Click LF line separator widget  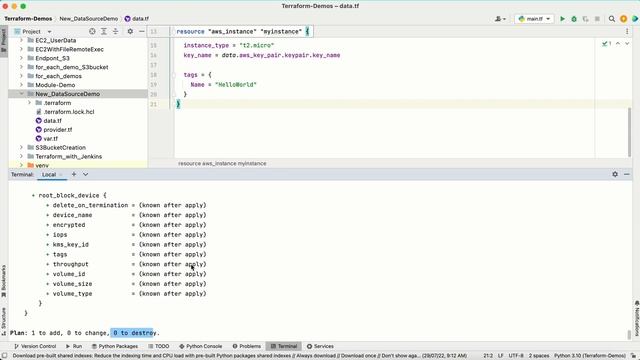(500, 356)
